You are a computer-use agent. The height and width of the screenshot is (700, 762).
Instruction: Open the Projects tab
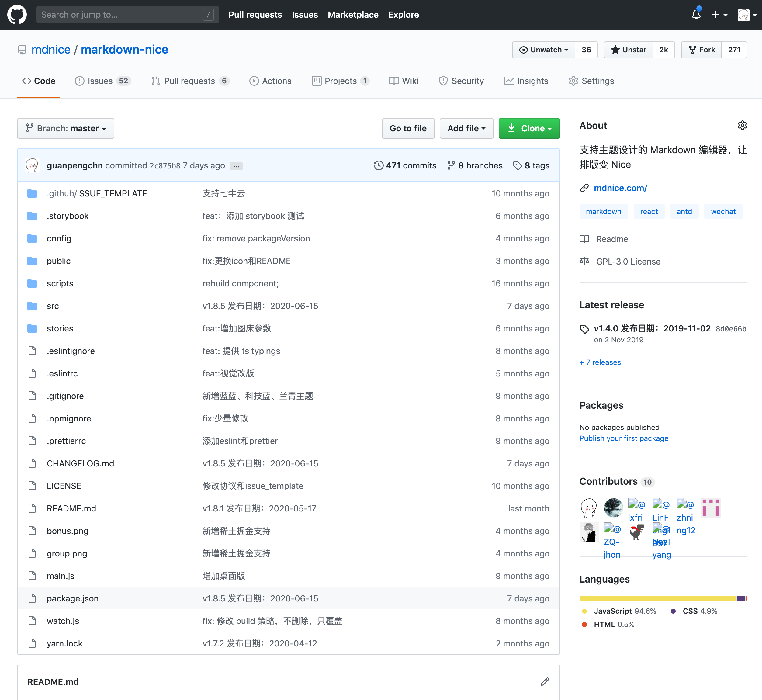point(341,81)
